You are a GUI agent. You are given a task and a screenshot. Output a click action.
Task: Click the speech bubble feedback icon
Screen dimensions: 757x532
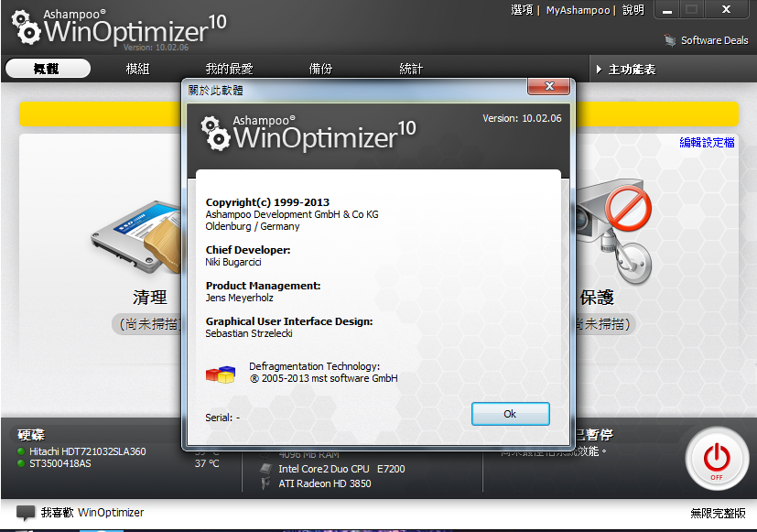click(x=26, y=513)
